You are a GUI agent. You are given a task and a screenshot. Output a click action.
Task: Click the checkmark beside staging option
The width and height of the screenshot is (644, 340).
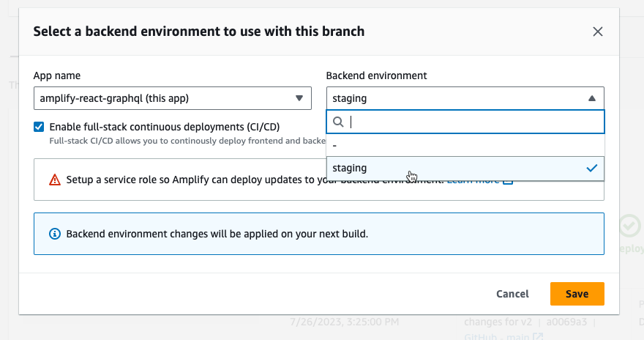pos(592,169)
